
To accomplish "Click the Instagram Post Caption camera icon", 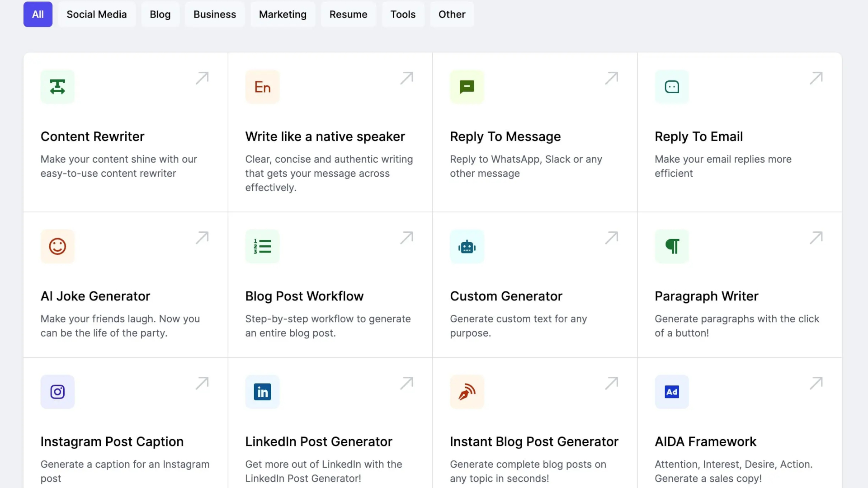I will click(x=57, y=392).
